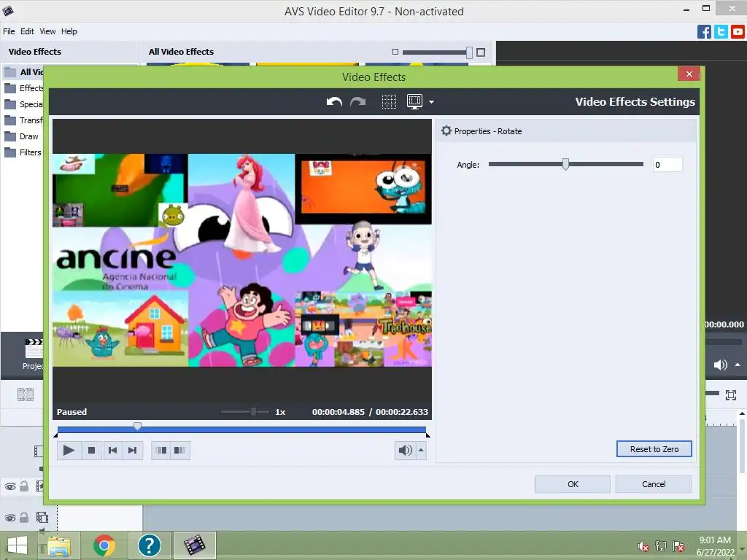This screenshot has height=560, width=747.
Task: Click the storyboard view icon
Action: click(x=26, y=394)
